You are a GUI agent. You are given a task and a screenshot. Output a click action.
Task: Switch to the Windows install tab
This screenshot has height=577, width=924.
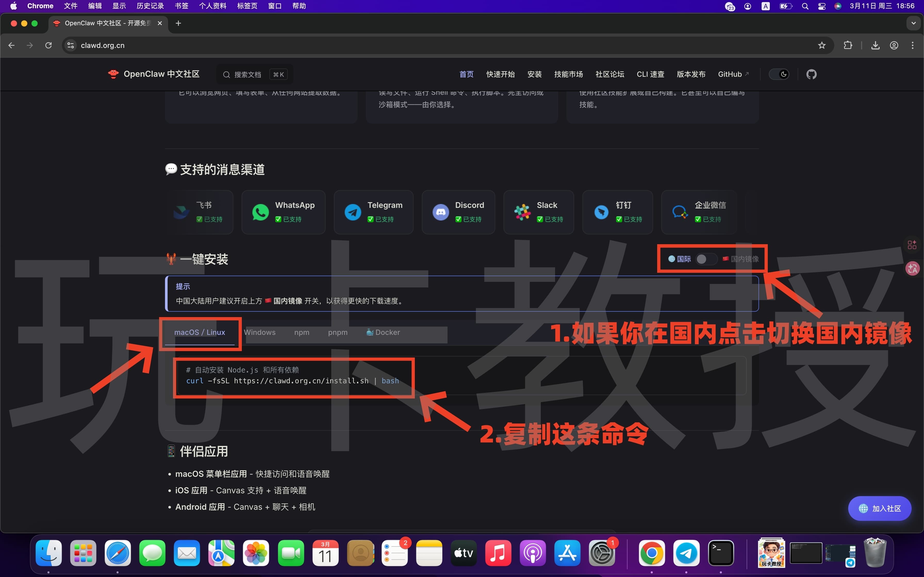(260, 332)
